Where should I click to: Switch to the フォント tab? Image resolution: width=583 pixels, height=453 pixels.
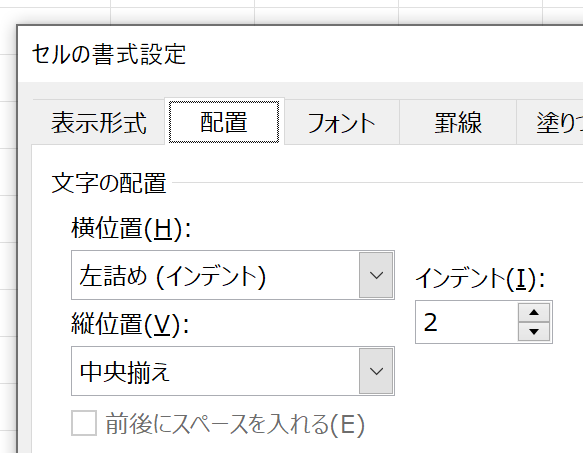click(x=341, y=122)
